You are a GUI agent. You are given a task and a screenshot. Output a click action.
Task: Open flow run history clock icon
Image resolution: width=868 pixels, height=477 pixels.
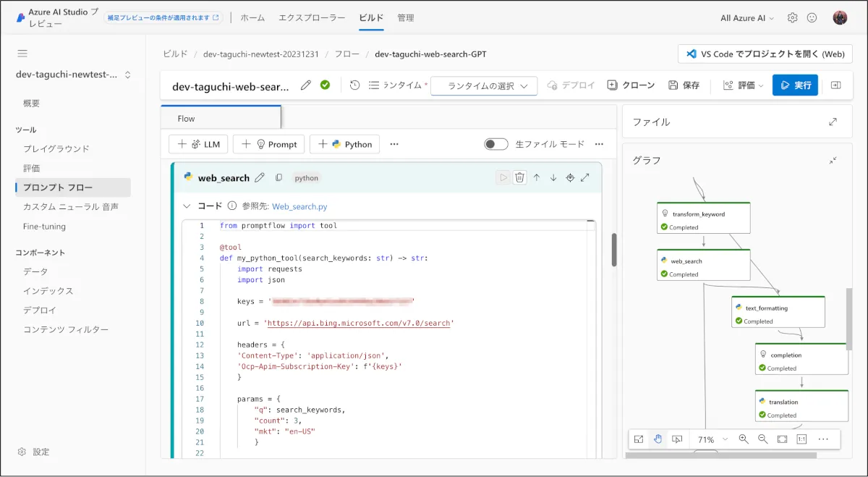[354, 85]
